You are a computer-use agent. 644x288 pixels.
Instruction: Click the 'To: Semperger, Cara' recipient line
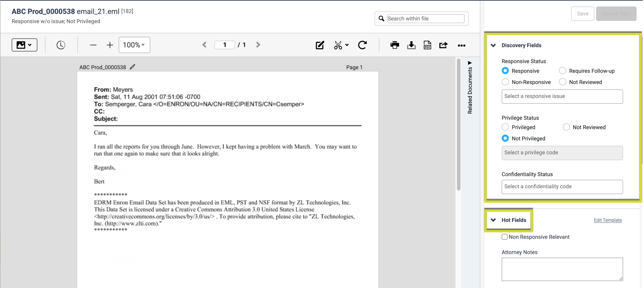coord(199,104)
